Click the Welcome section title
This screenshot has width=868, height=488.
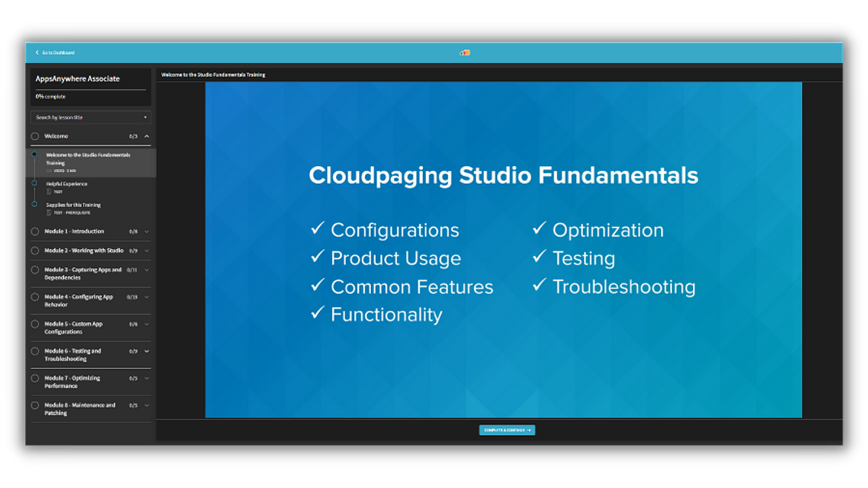tap(56, 136)
